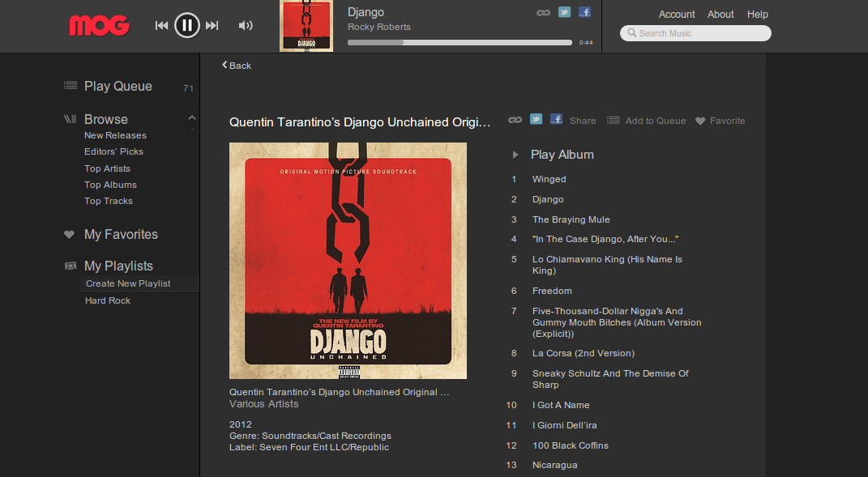Screen dimensions: 868x477
Task: Click the Share label
Action: click(583, 121)
